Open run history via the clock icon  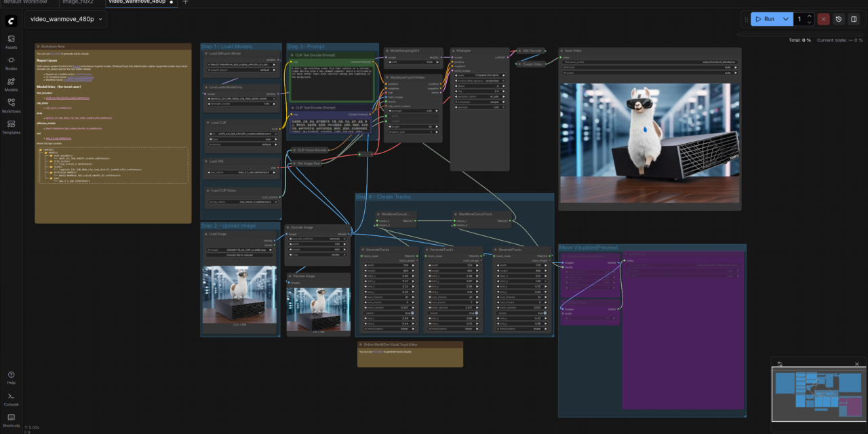tap(837, 19)
